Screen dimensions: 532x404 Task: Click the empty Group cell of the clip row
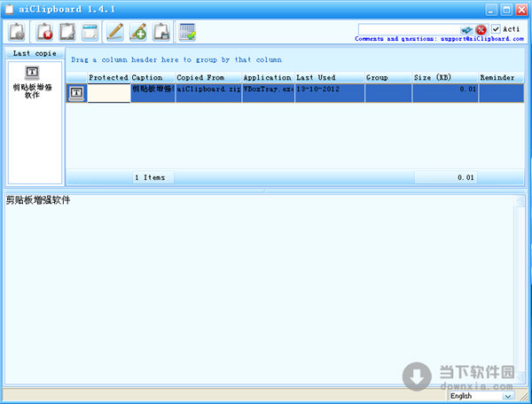[x=388, y=93]
